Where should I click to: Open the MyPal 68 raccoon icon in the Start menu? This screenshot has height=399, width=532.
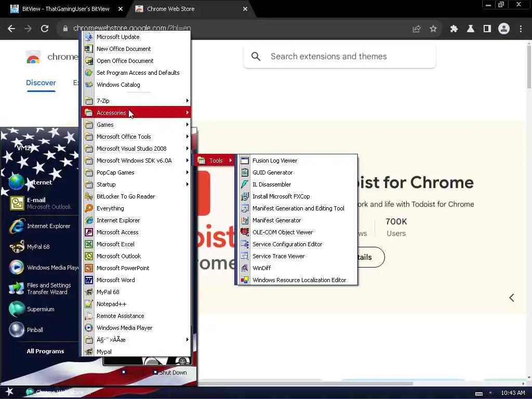17,247
